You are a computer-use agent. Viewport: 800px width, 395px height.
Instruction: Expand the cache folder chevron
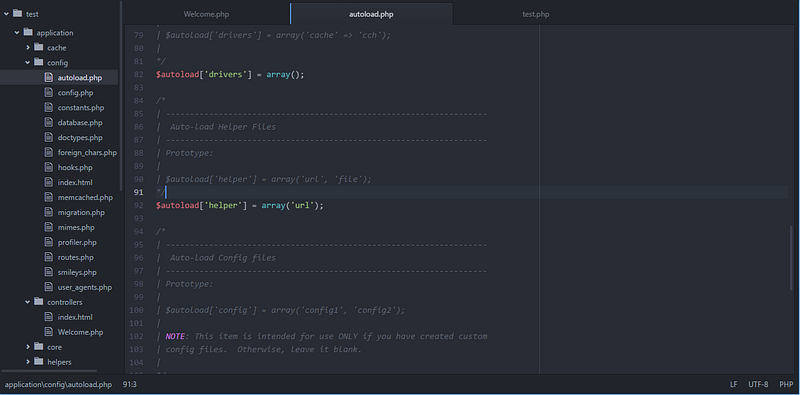tap(28, 47)
